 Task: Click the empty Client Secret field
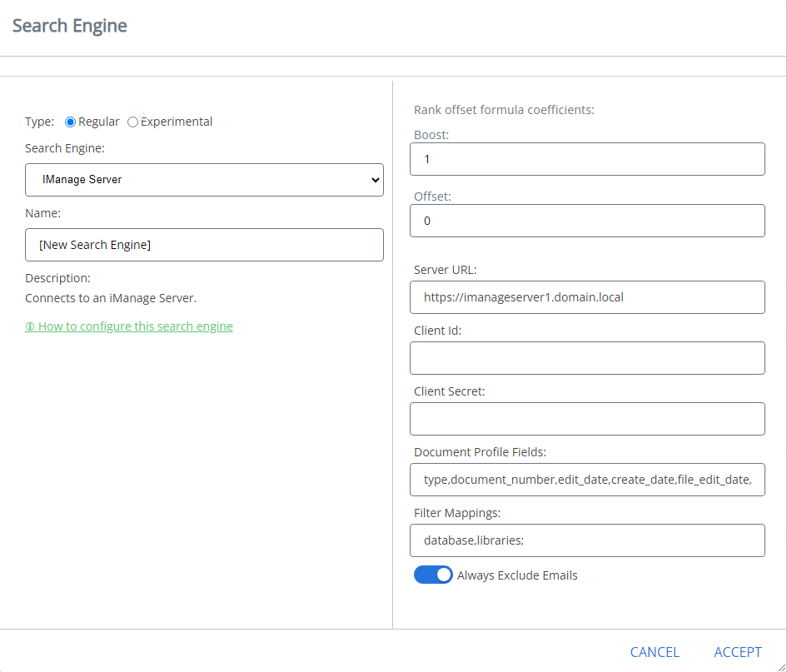pos(587,419)
